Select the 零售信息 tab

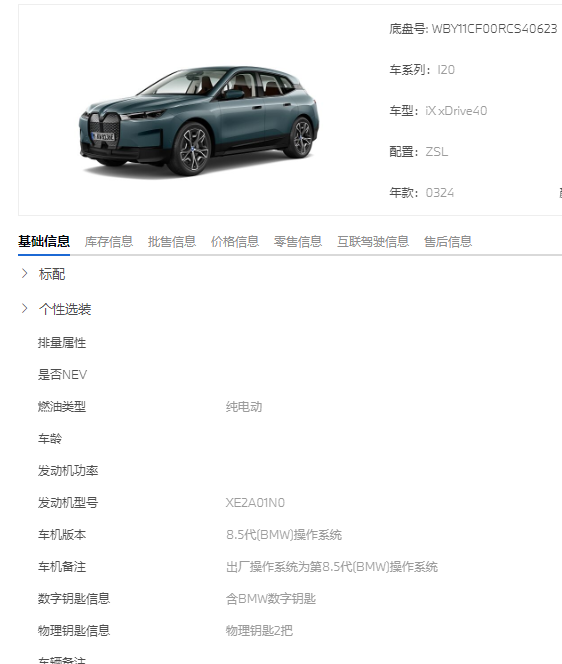(x=298, y=241)
